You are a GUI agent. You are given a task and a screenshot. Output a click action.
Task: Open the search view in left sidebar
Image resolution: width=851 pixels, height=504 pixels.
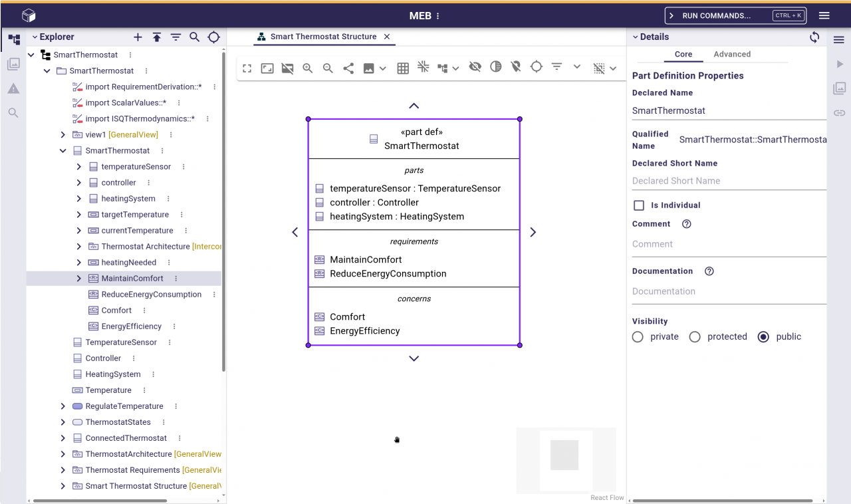13,113
